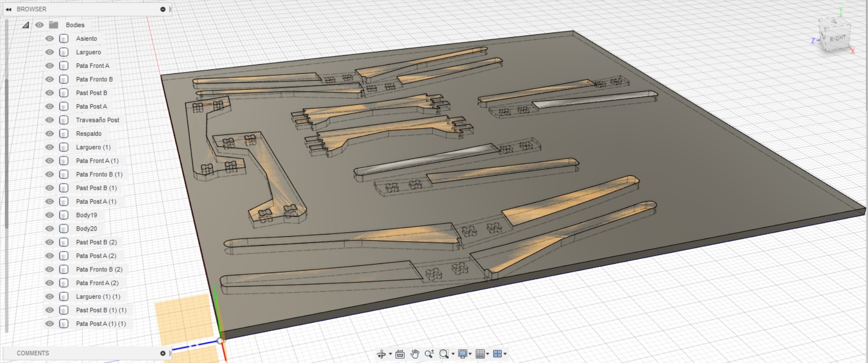Select the Larguero body name
The height and width of the screenshot is (363, 868).
[88, 52]
